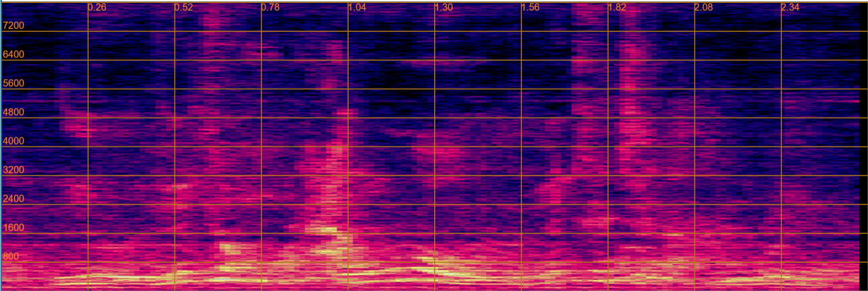Viewport: 868px width, 291px height.
Task: Click the 1.82 time label
Action: 617,7
